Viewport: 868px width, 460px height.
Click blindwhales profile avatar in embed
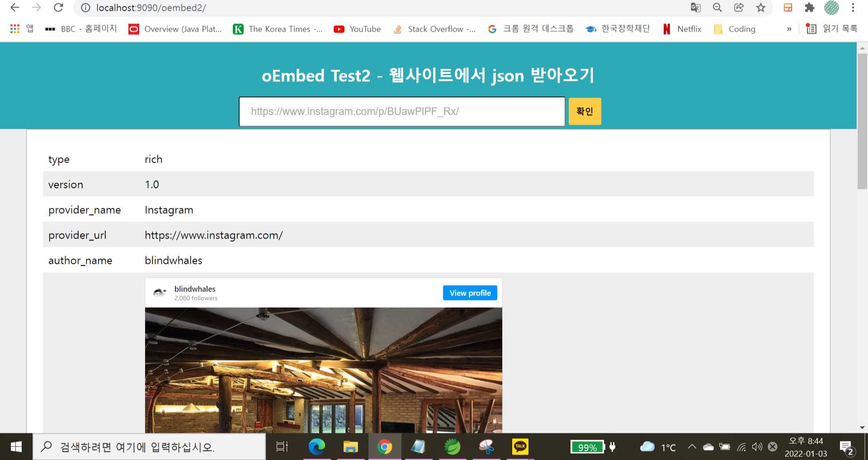tap(160, 292)
